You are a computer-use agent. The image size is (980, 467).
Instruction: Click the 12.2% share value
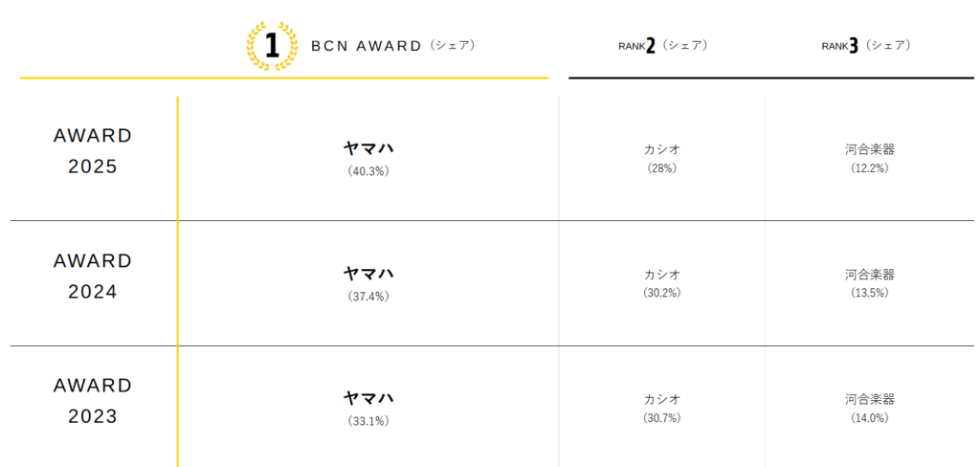[870, 168]
